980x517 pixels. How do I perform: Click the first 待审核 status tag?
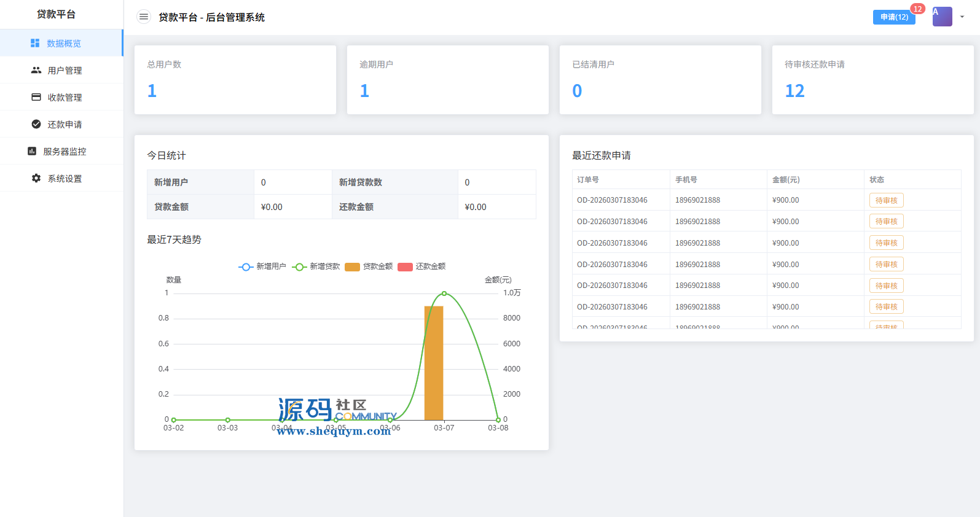pos(886,200)
